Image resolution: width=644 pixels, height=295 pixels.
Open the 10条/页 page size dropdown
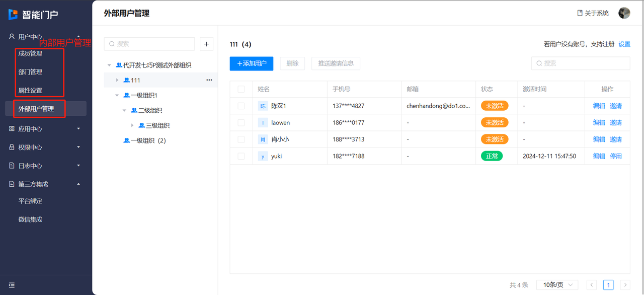pyautogui.click(x=557, y=285)
